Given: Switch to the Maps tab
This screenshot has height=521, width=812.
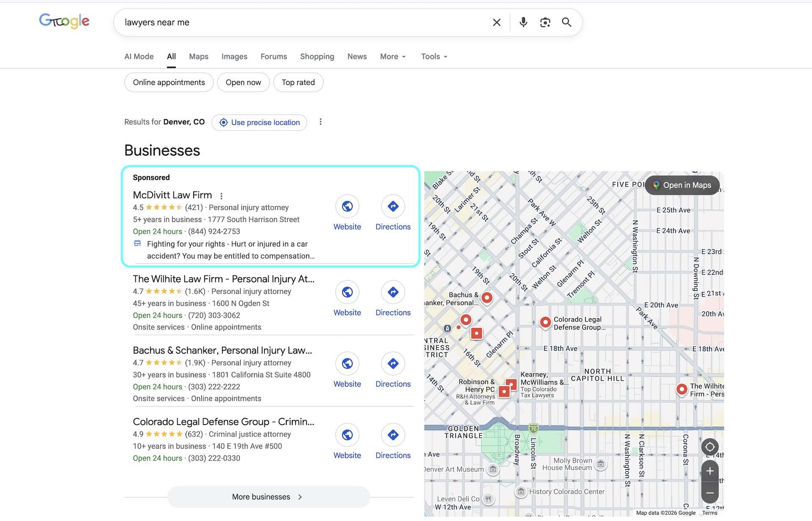Looking at the screenshot, I should 198,56.
